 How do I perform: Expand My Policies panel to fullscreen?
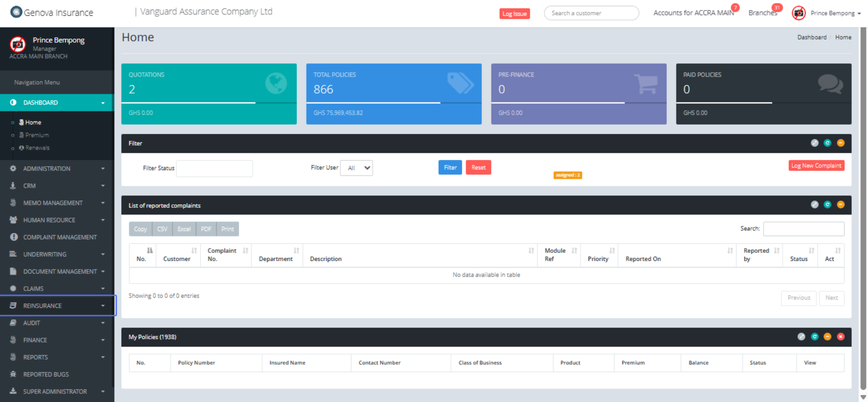click(801, 337)
